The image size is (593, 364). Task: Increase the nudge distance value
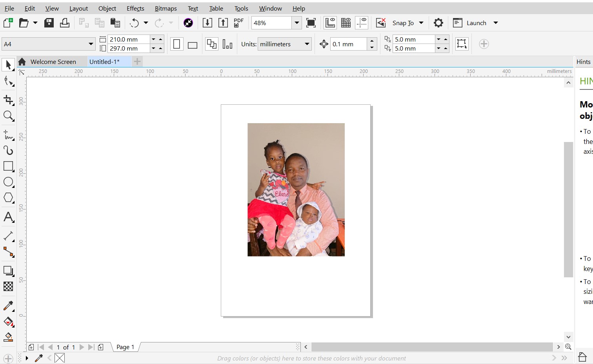pyautogui.click(x=372, y=41)
